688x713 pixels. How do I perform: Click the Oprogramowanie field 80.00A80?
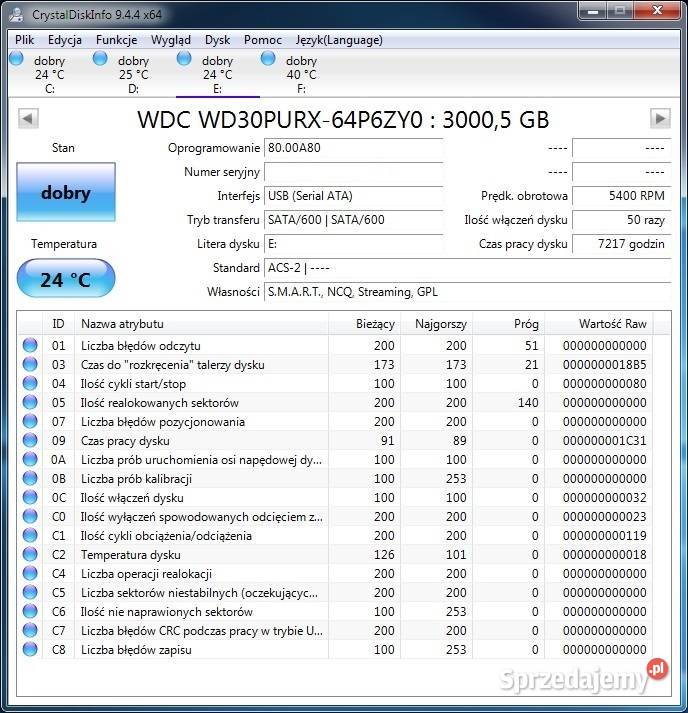pyautogui.click(x=353, y=148)
